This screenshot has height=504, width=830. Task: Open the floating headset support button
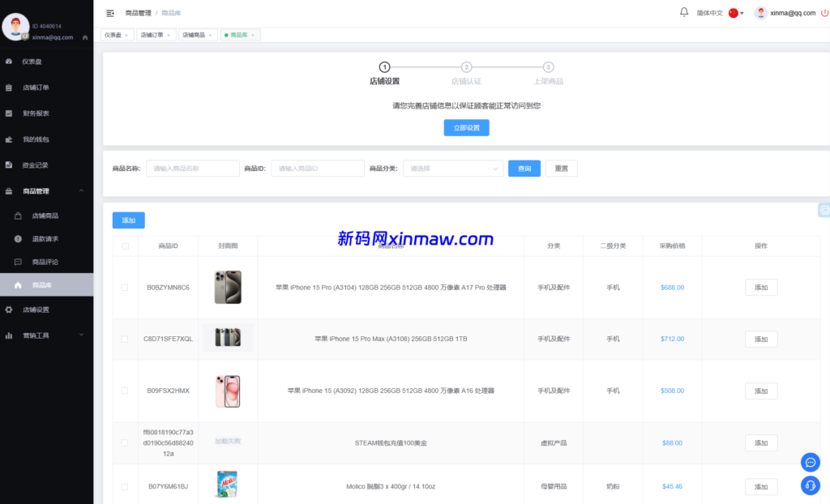coord(811,485)
